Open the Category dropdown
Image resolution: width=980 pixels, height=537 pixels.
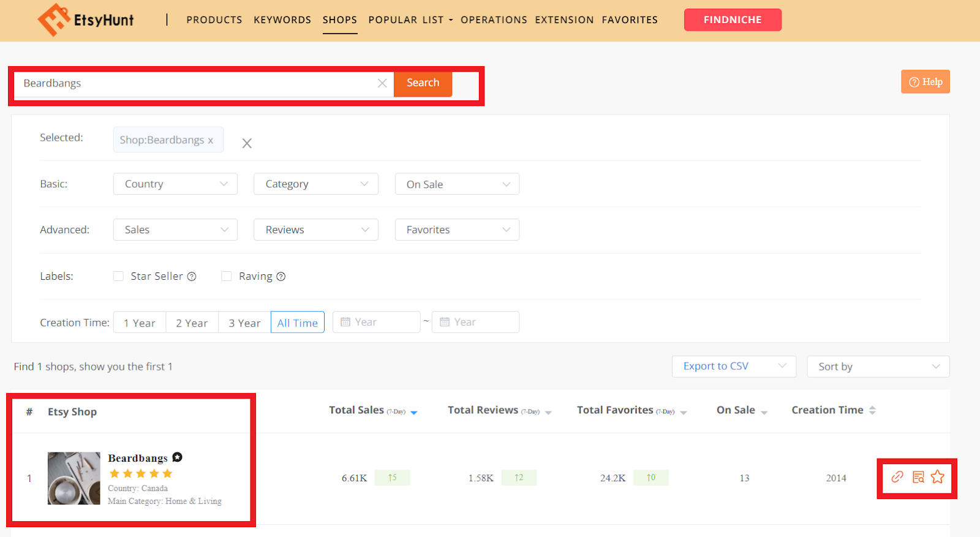(316, 184)
